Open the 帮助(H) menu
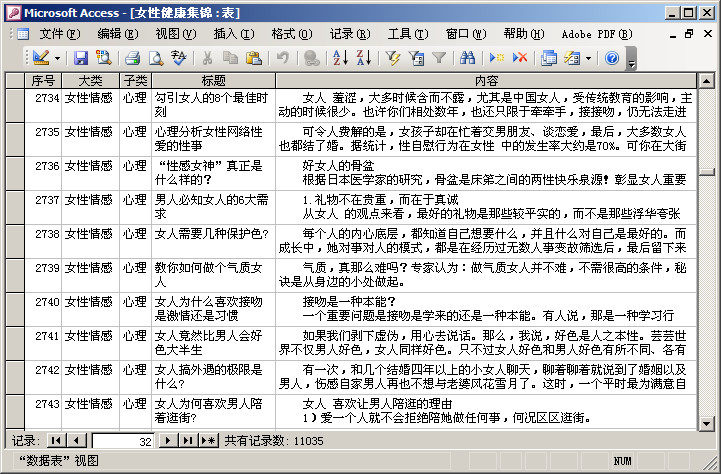 tap(523, 34)
